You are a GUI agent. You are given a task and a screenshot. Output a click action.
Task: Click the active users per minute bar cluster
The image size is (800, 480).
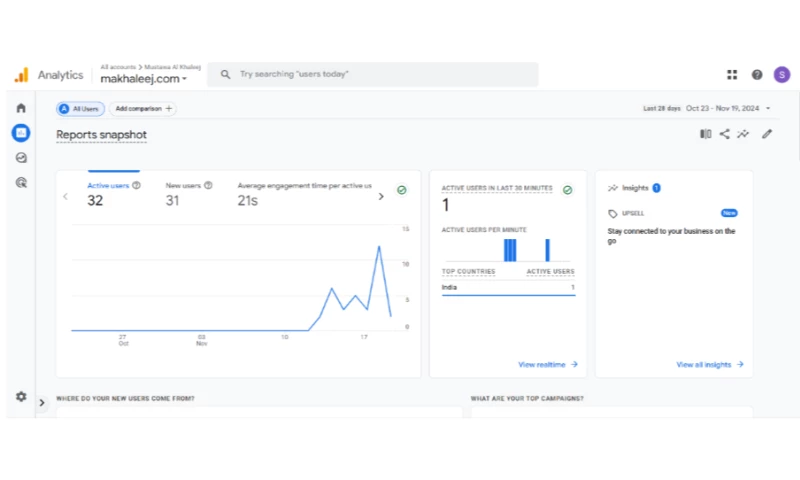point(510,250)
